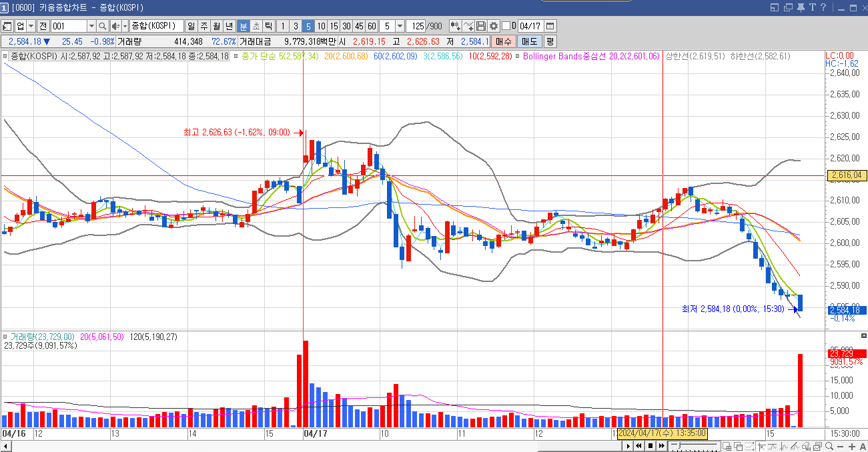Click the add candle chart indicator icon
The width and height of the screenshot is (868, 452).
(456, 26)
